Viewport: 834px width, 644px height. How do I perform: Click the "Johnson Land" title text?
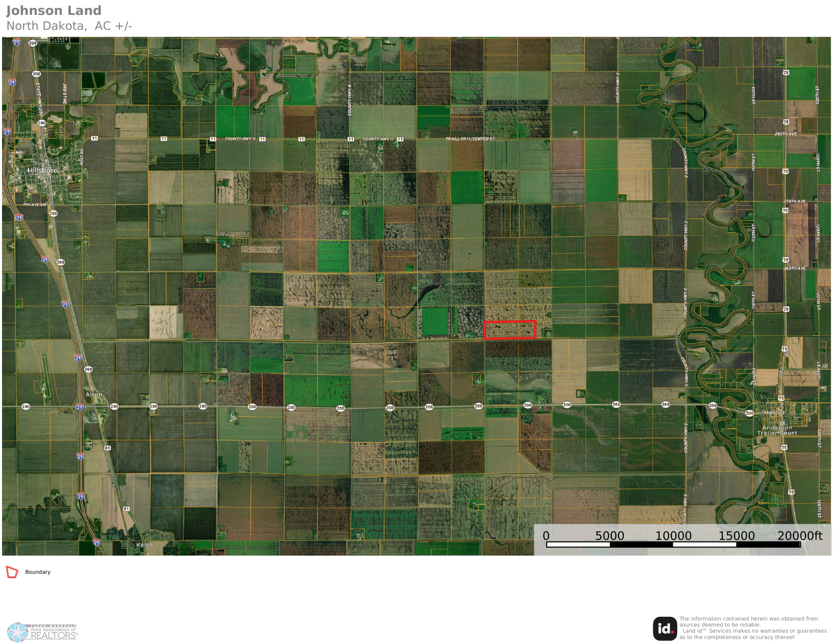pyautogui.click(x=54, y=10)
